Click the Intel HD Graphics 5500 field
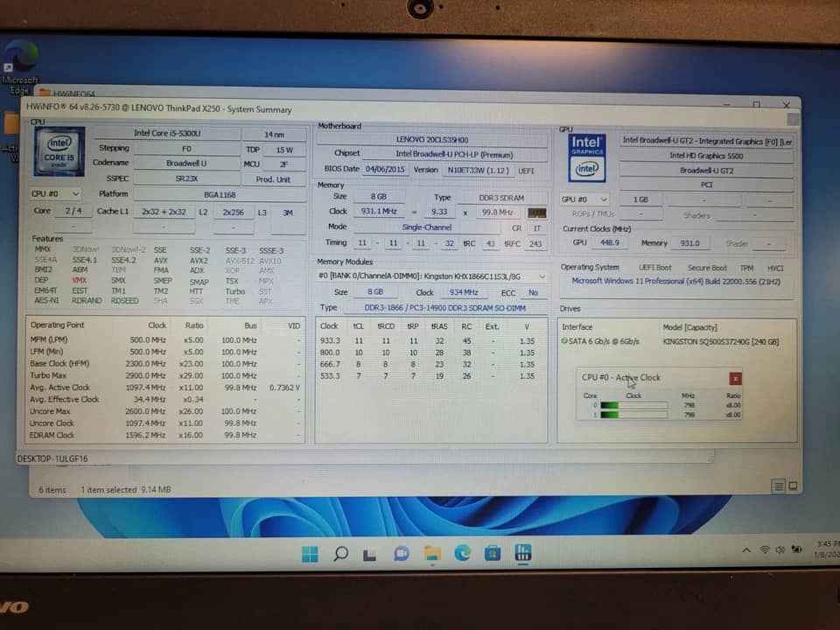 (705, 156)
